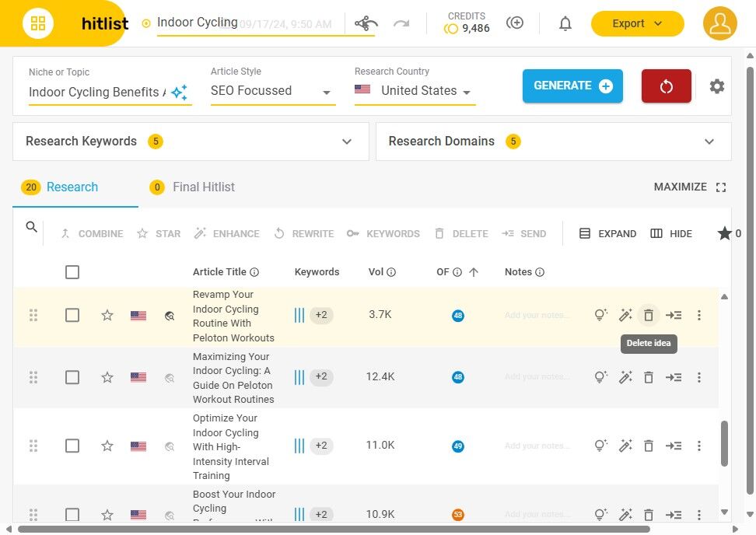Delete the Revamp Your Indoor Cycling idea
The height and width of the screenshot is (535, 756).
click(x=649, y=315)
